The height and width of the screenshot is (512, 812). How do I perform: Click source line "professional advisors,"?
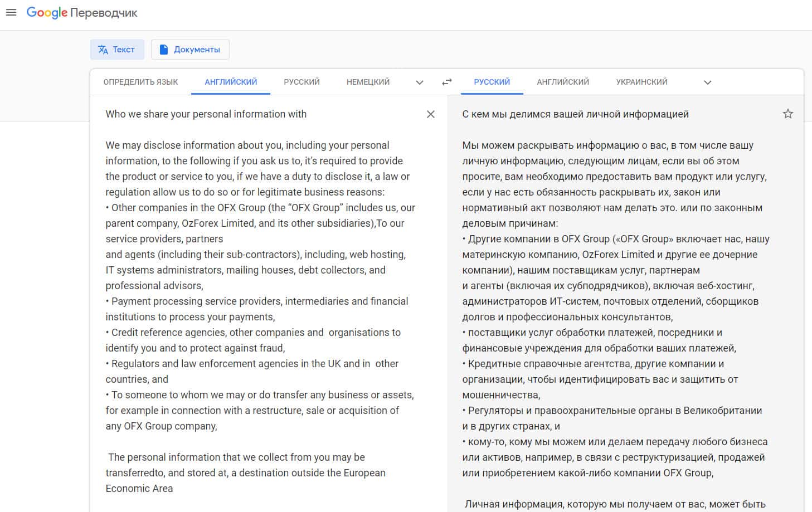(x=154, y=286)
